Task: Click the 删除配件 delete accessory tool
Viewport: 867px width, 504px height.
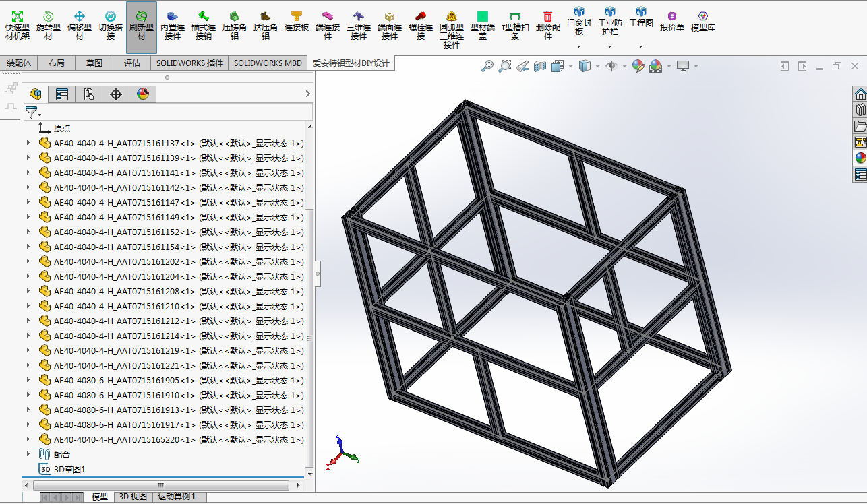Action: pos(548,26)
